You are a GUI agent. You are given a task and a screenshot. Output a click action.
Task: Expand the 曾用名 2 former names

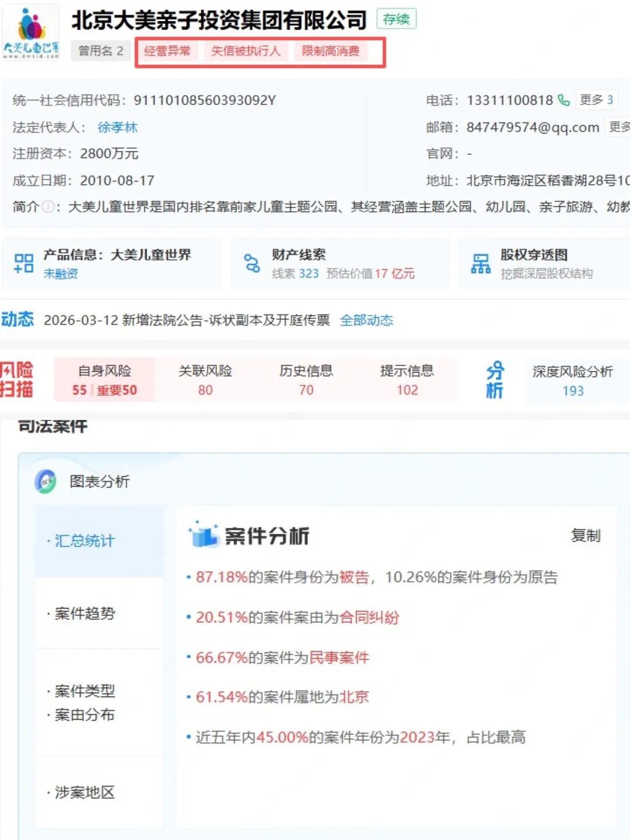pyautogui.click(x=101, y=51)
